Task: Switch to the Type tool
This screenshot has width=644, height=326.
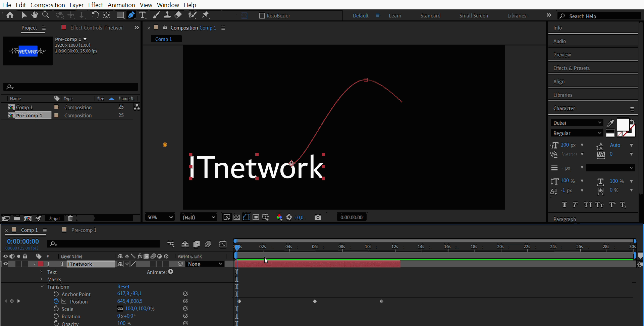Action: 143,15
